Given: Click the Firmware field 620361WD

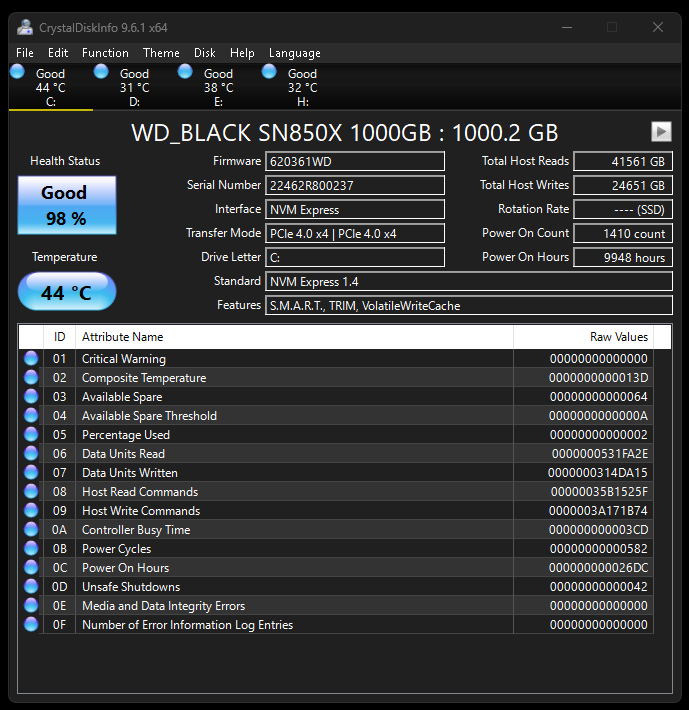Looking at the screenshot, I should click(355, 161).
